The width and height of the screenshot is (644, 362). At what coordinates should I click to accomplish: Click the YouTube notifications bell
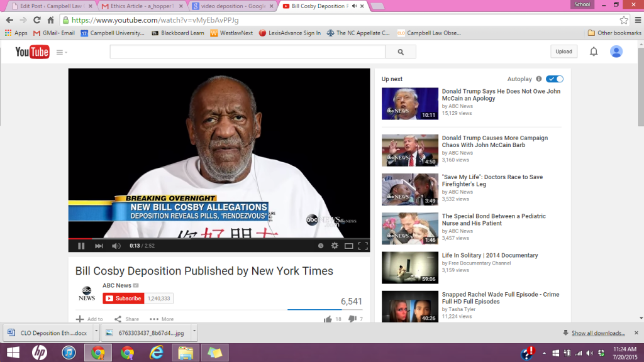593,52
